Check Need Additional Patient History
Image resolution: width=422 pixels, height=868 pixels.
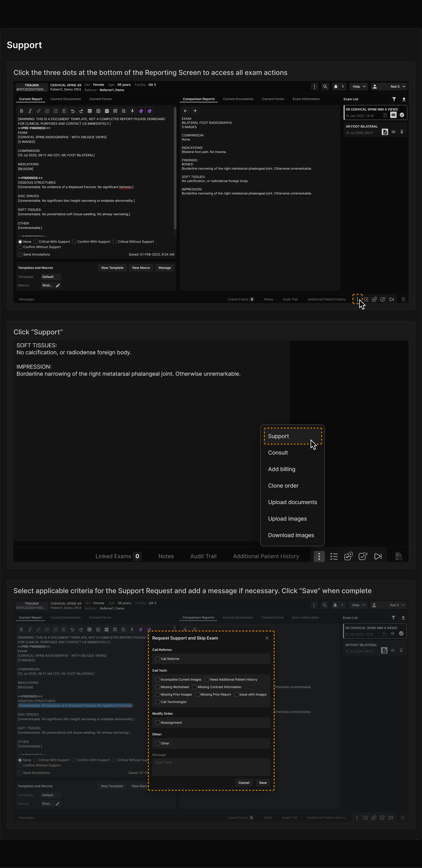[207, 680]
